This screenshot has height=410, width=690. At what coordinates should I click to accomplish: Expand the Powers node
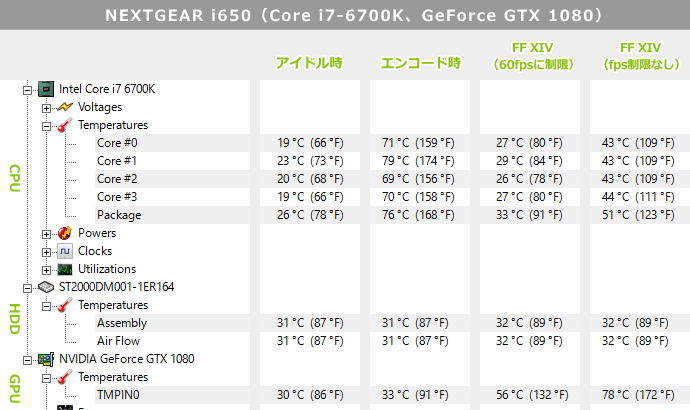point(46,234)
